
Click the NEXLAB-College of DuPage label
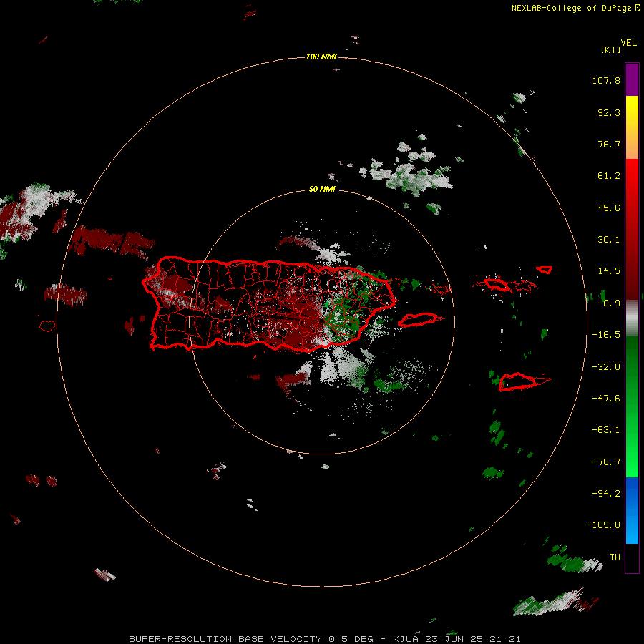[x=576, y=8]
